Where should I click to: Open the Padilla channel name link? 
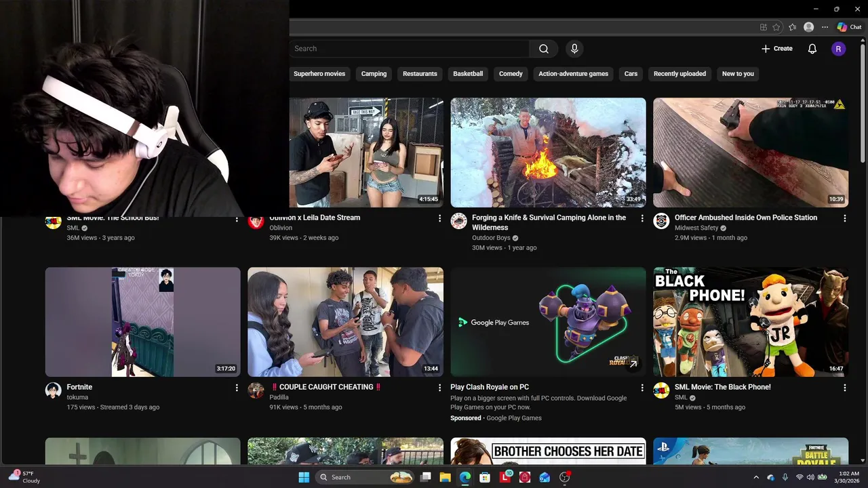click(279, 397)
